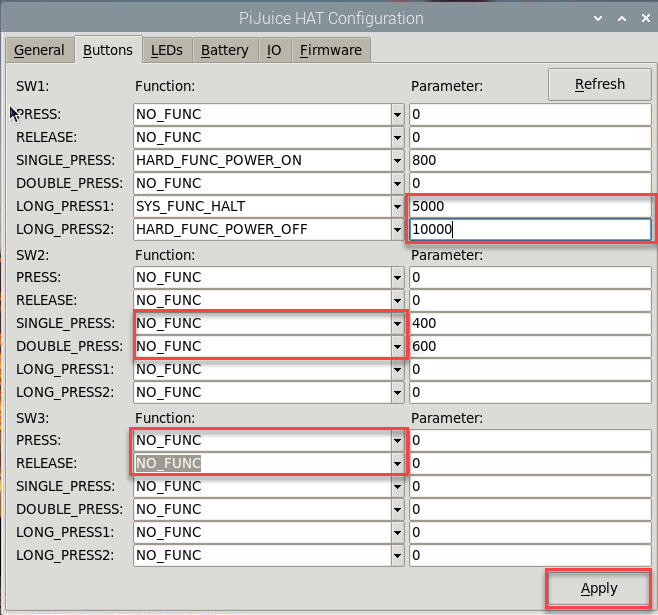Select the Buttons tab
The width and height of the screenshot is (658, 615).
click(x=108, y=50)
